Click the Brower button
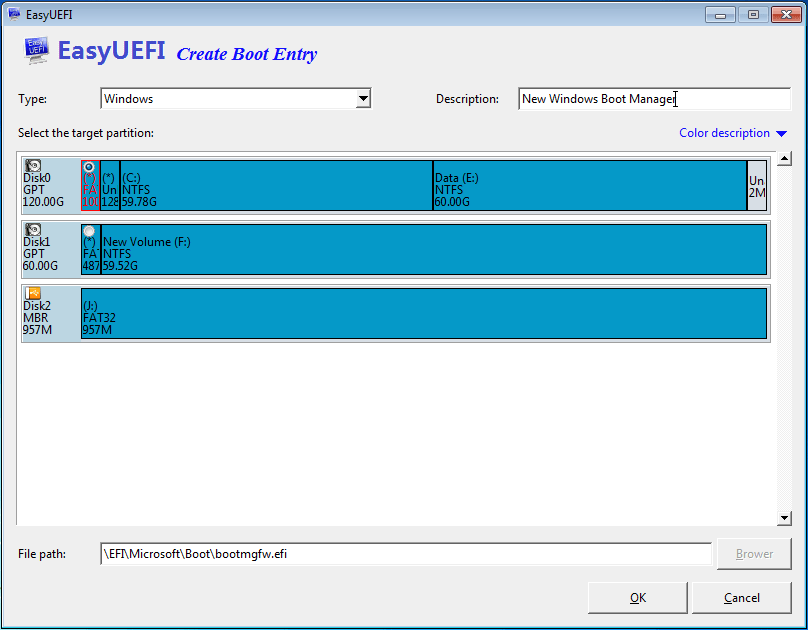808x630 pixels. 754,554
